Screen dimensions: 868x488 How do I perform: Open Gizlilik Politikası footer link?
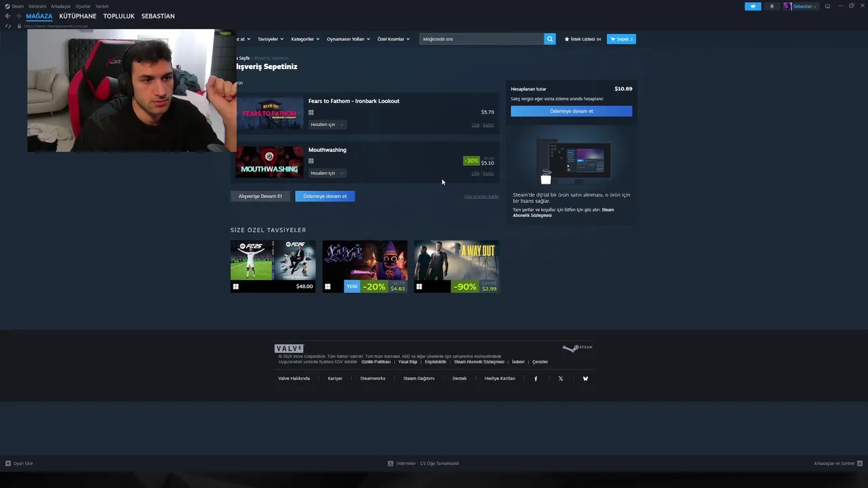[376, 362]
